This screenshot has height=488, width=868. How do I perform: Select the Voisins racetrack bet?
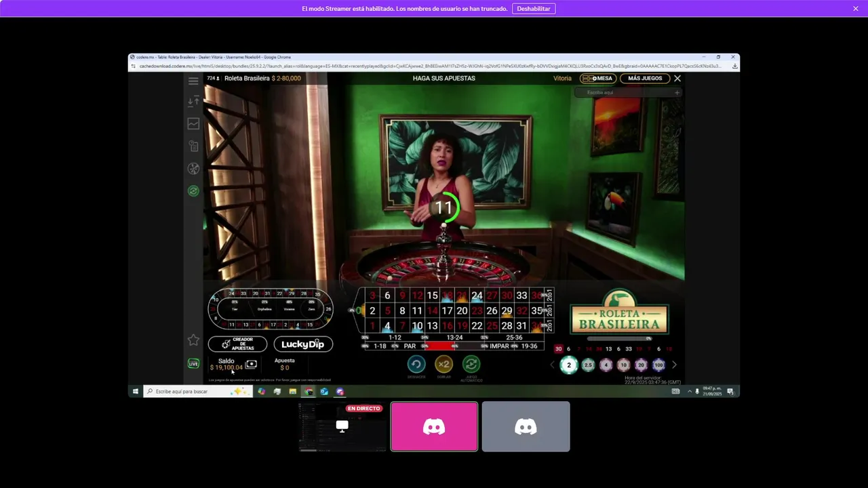289,309
